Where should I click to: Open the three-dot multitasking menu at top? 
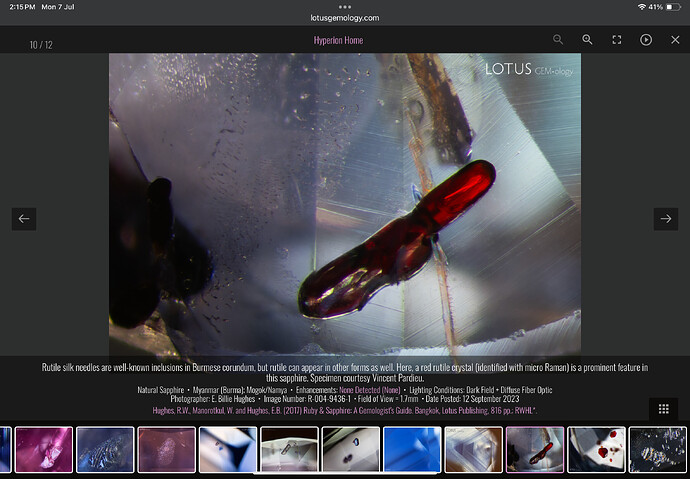click(x=345, y=7)
